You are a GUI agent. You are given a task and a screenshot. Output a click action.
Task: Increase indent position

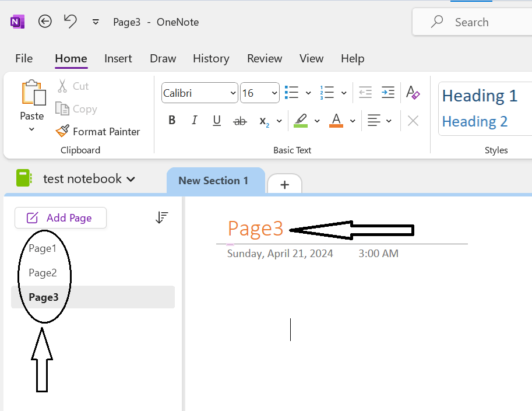(x=388, y=92)
